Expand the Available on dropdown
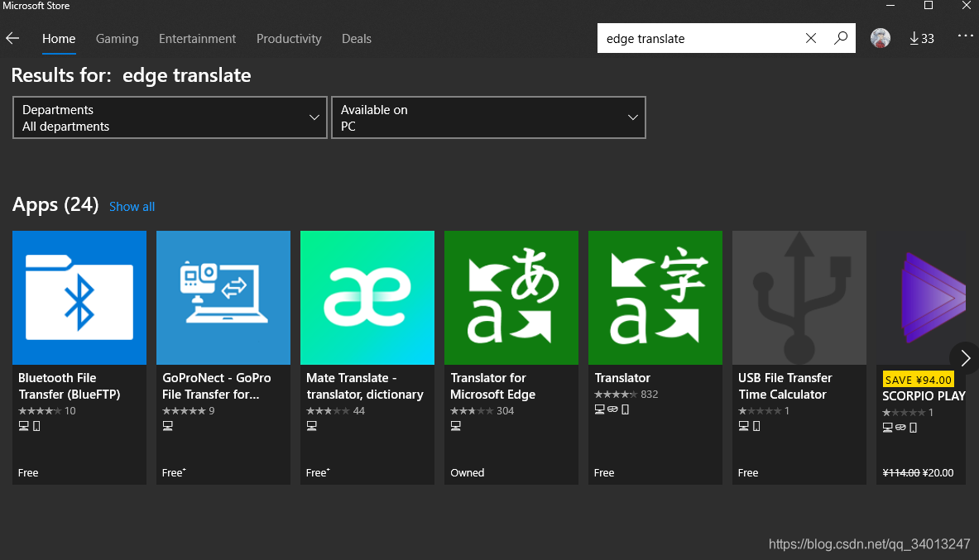 click(x=488, y=117)
